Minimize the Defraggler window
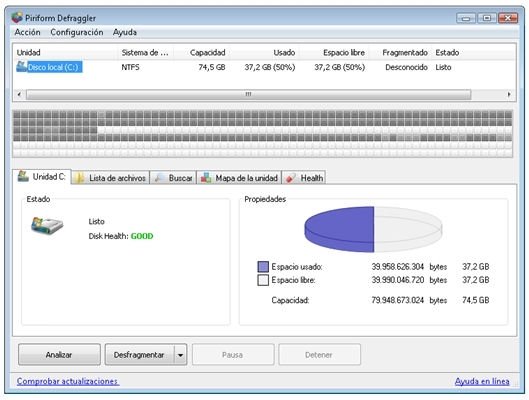This screenshot has height=400, width=529. tap(466, 18)
